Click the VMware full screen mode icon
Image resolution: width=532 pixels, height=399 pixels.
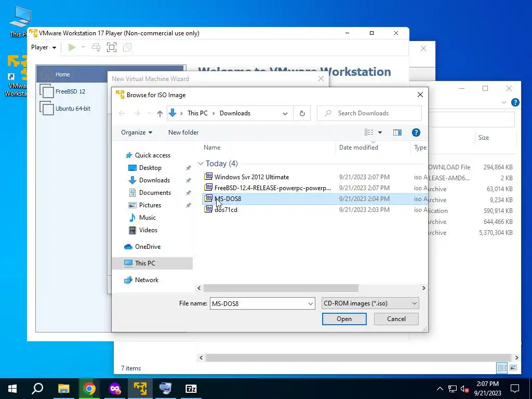point(112,47)
